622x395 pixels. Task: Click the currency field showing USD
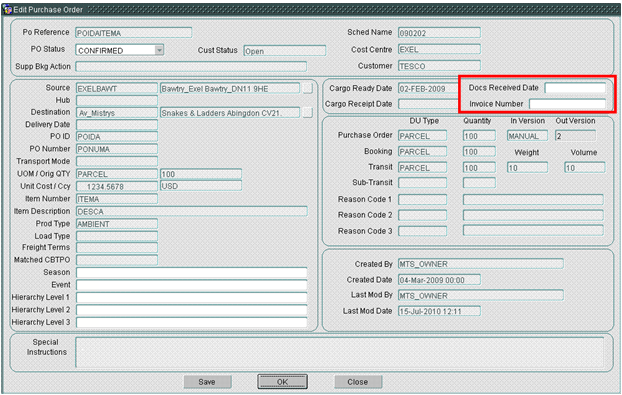[201, 186]
